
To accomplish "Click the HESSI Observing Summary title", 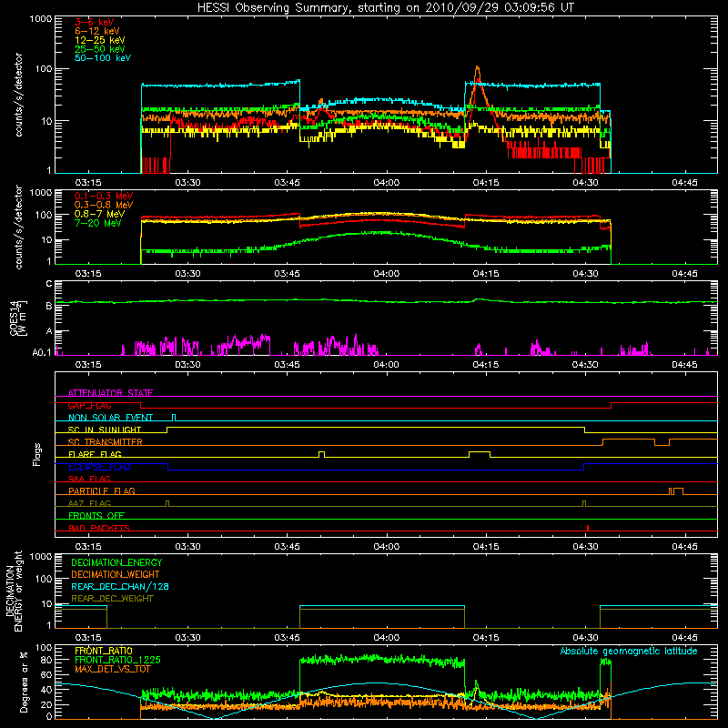I will [385, 8].
